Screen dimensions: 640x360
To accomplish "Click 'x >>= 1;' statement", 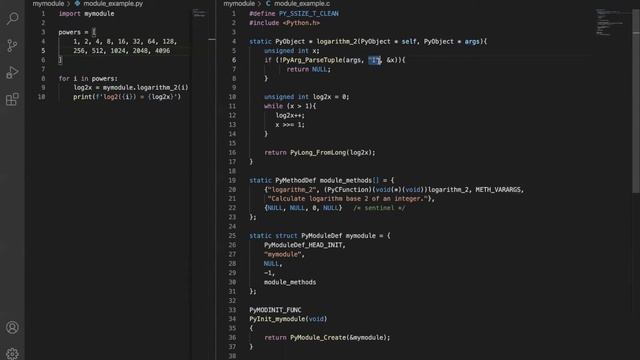I will click(290, 124).
